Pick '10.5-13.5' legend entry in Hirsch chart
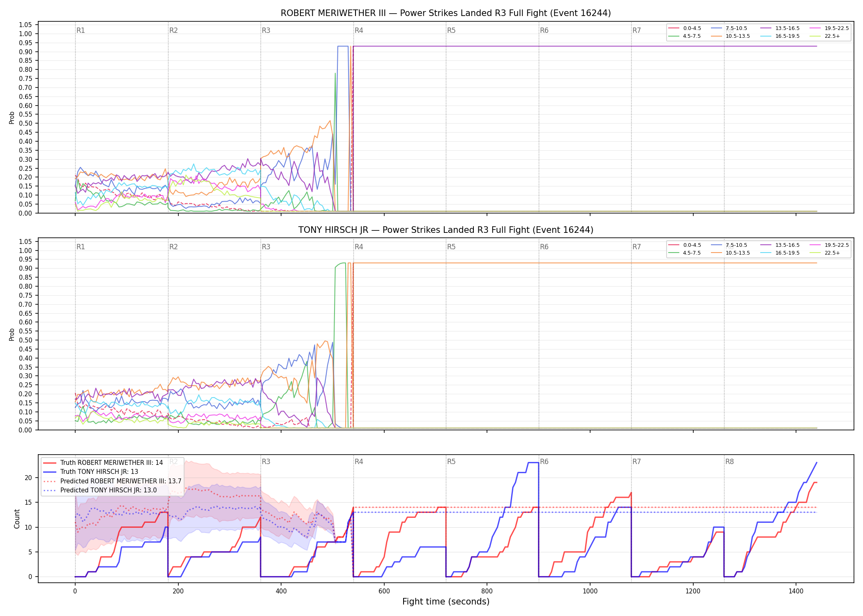Image resolution: width=863 pixels, height=616 pixels. (x=731, y=253)
